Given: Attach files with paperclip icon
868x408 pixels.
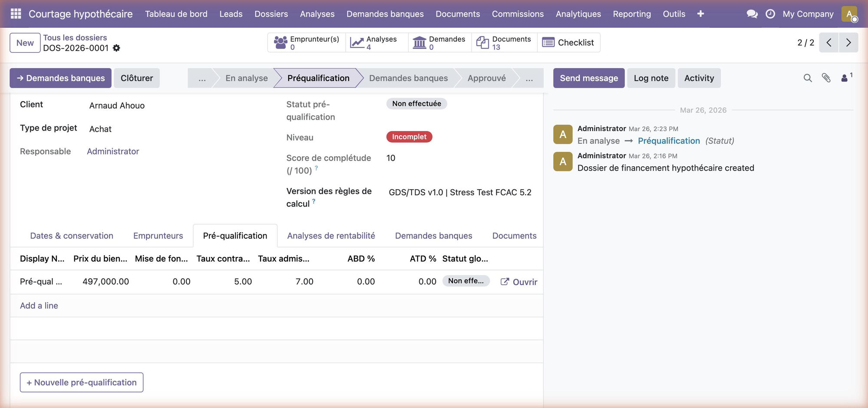Looking at the screenshot, I should [x=826, y=78].
